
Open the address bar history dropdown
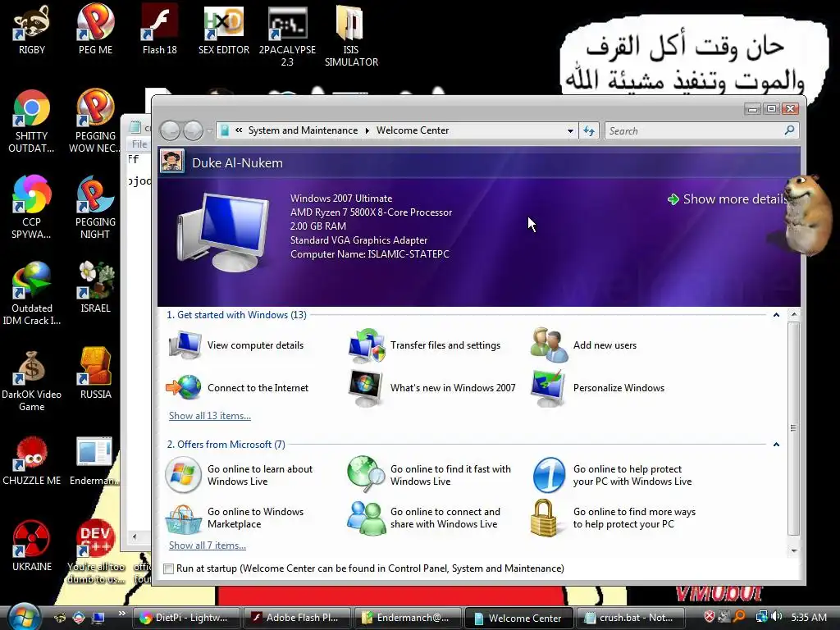pos(570,130)
